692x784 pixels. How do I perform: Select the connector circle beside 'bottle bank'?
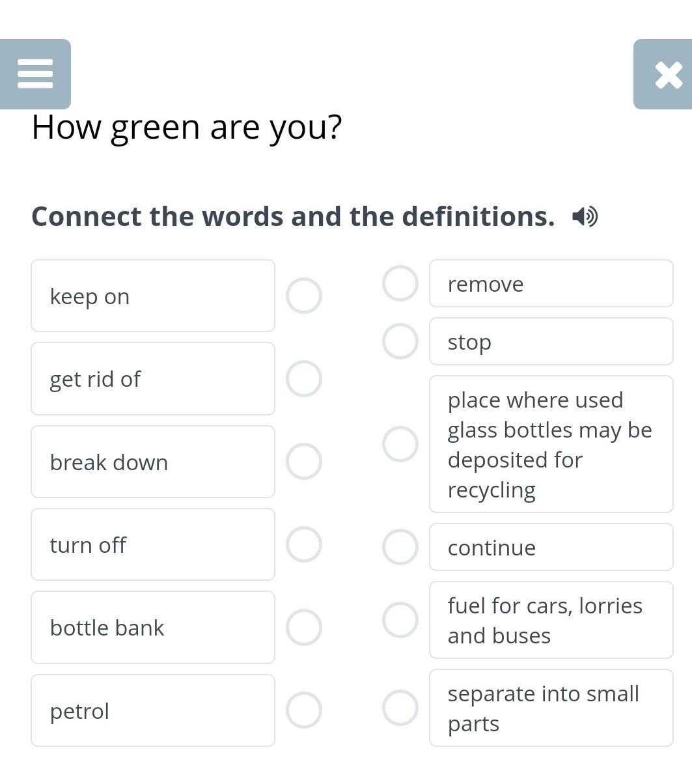pos(304,627)
